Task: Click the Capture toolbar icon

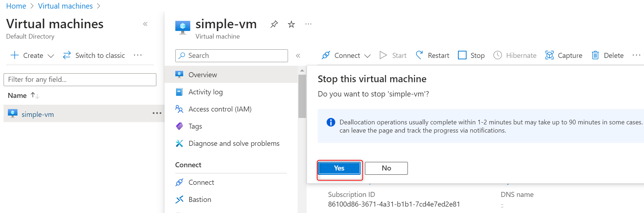Action: coord(549,55)
